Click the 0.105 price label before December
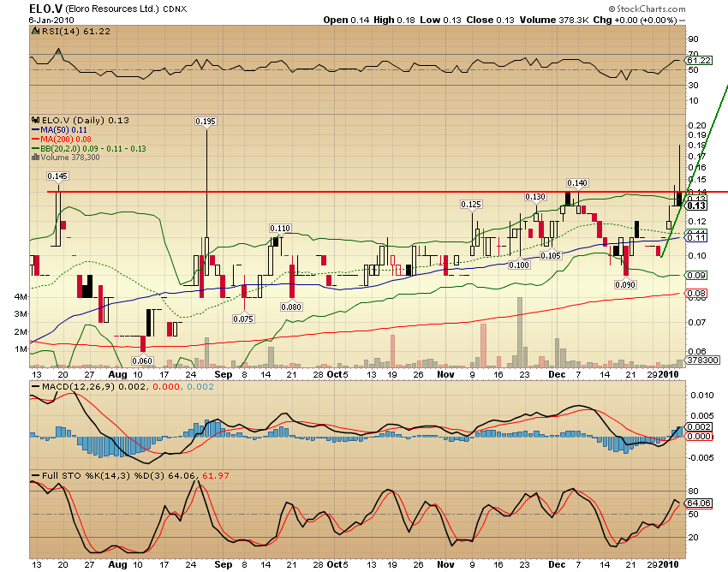728x572 pixels. pyautogui.click(x=551, y=255)
